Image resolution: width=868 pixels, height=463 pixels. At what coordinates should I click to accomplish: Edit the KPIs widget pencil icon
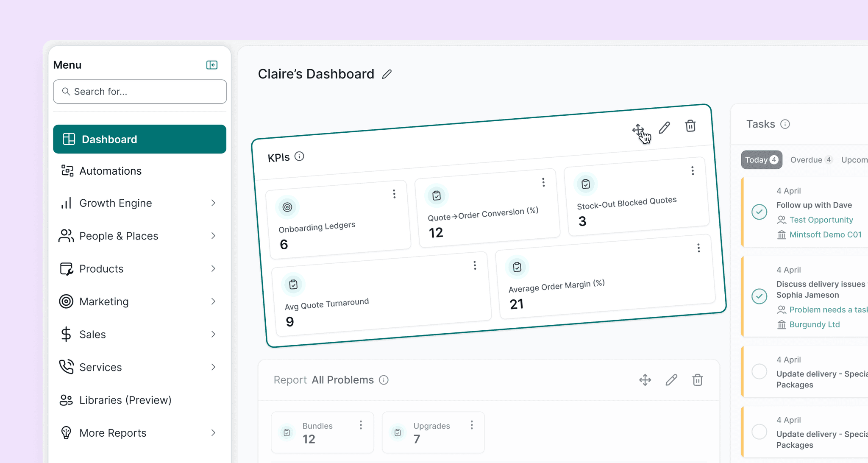click(665, 128)
